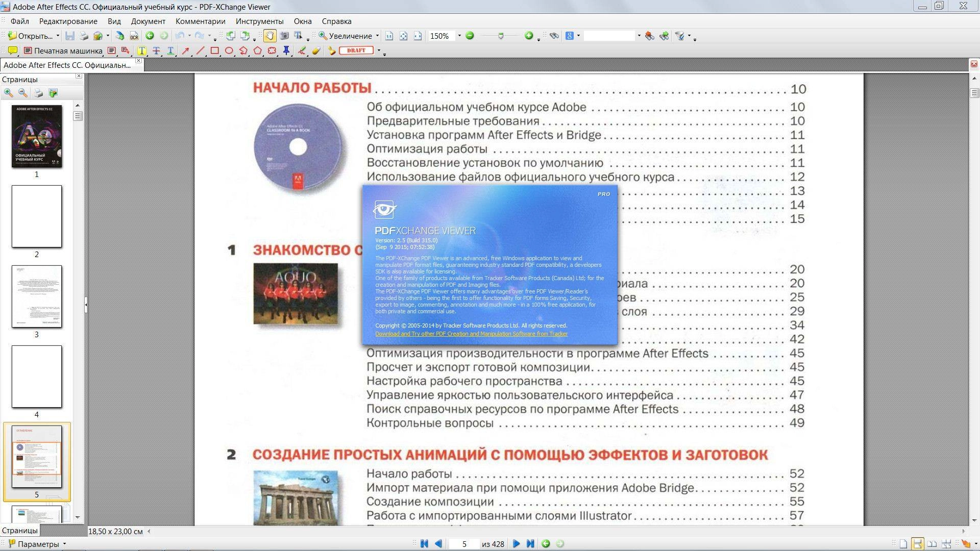Select the Cloud annotation tool
980x551 pixels.
272,51
